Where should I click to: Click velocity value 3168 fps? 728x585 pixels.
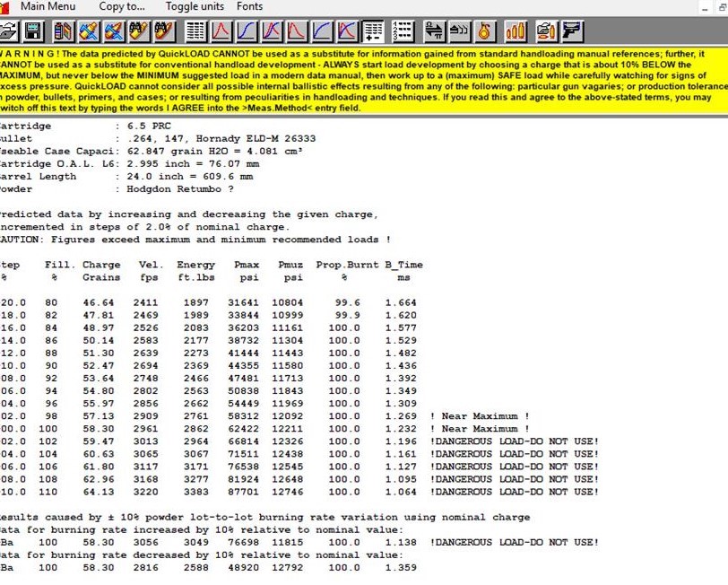[145, 479]
